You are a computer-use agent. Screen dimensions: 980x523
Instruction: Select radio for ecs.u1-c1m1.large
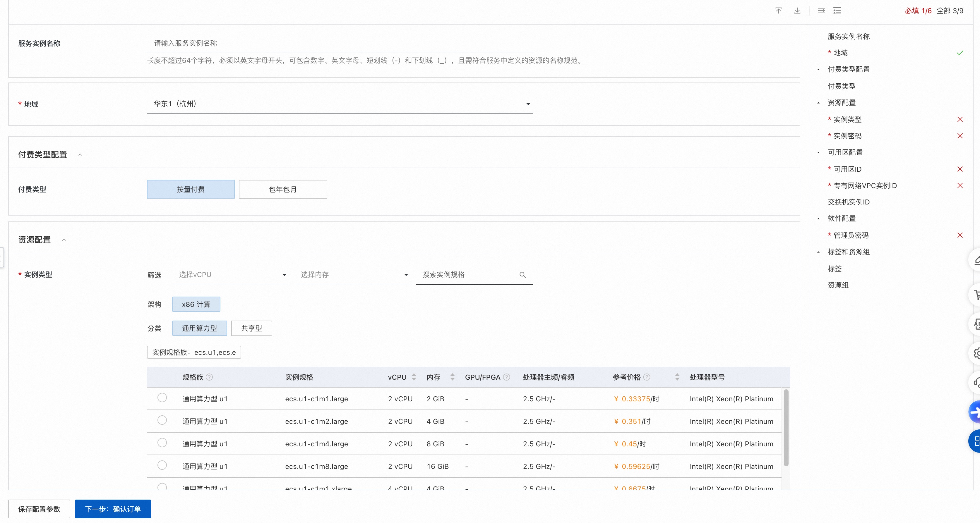pos(162,398)
